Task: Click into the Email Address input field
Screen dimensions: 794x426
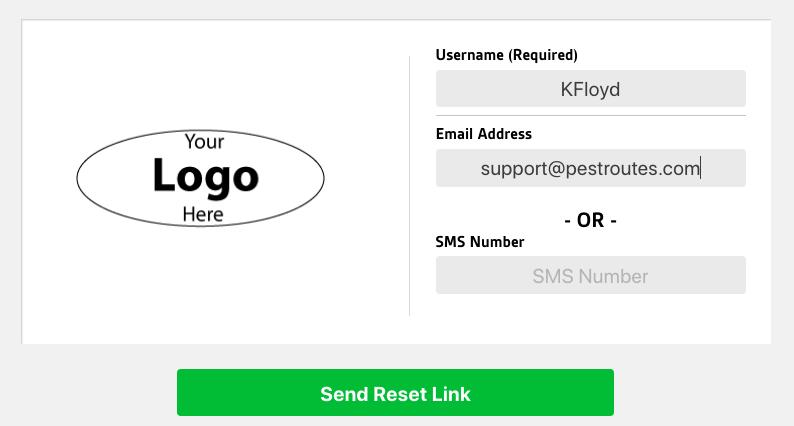Action: pos(590,168)
